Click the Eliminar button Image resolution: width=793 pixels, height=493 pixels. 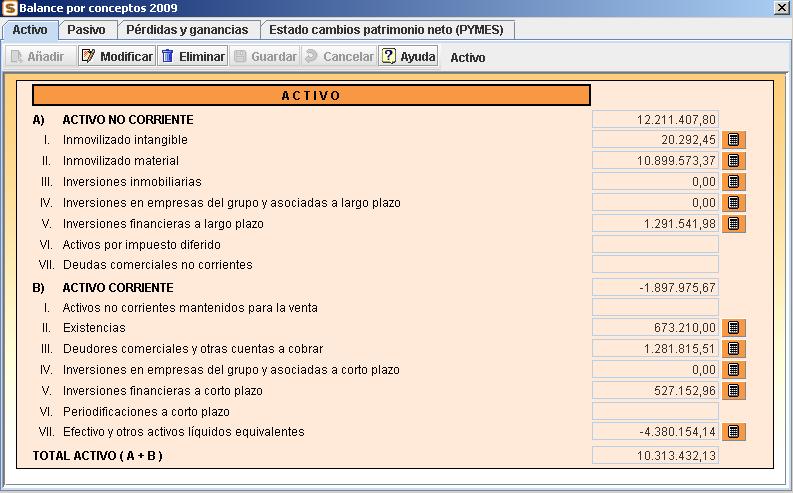[x=193, y=56]
